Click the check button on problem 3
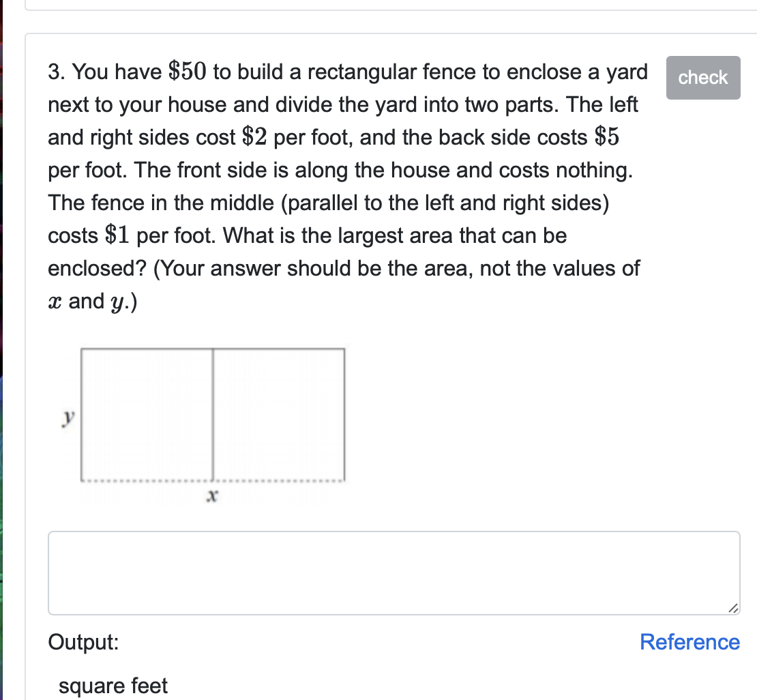 pyautogui.click(x=703, y=78)
